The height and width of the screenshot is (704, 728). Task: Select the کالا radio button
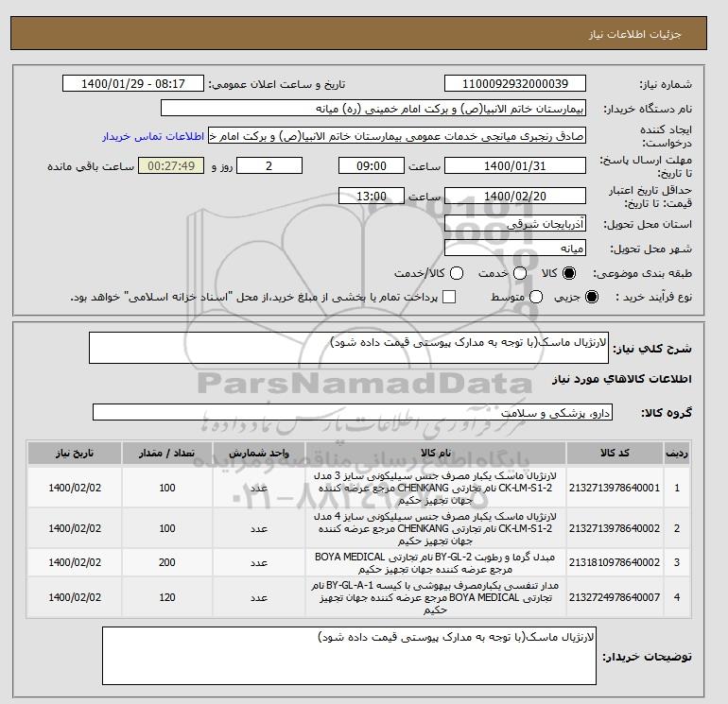pos(569,273)
